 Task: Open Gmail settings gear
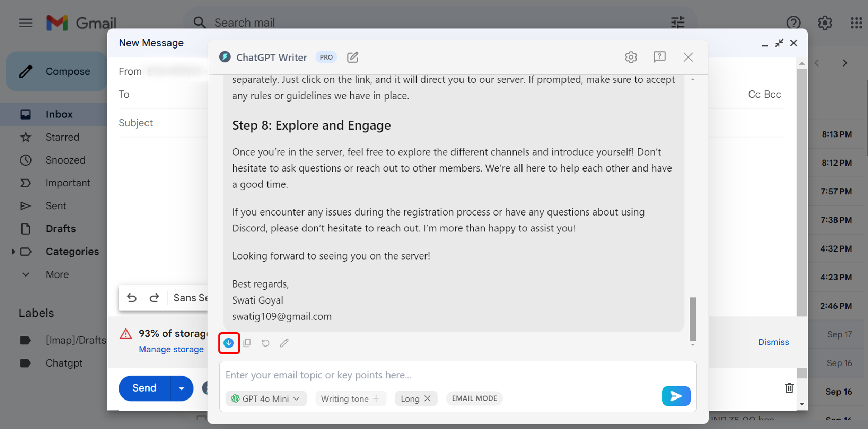coord(825,23)
